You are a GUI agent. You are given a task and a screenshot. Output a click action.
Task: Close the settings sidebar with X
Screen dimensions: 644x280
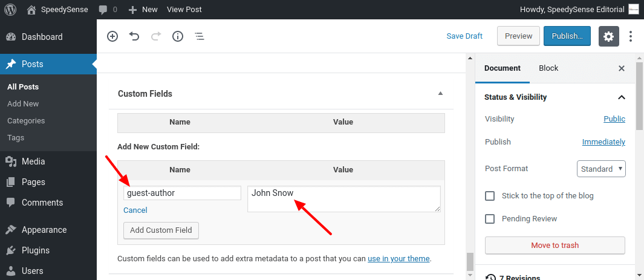[x=622, y=68]
